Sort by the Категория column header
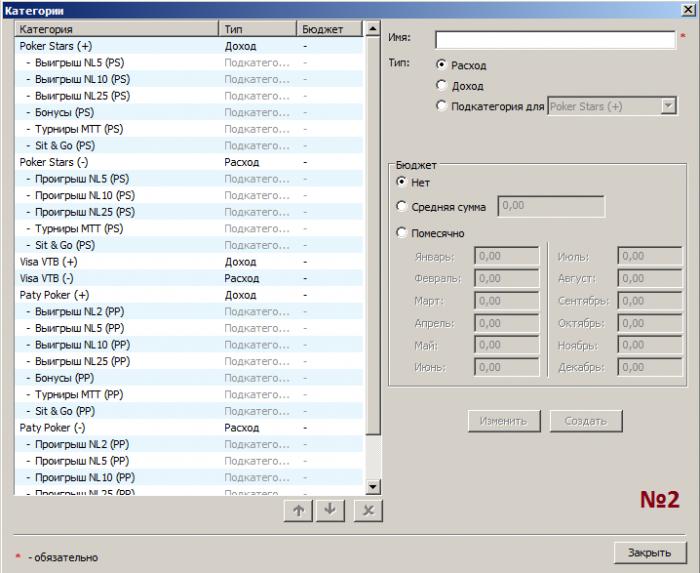The image size is (700, 573). coord(117,29)
